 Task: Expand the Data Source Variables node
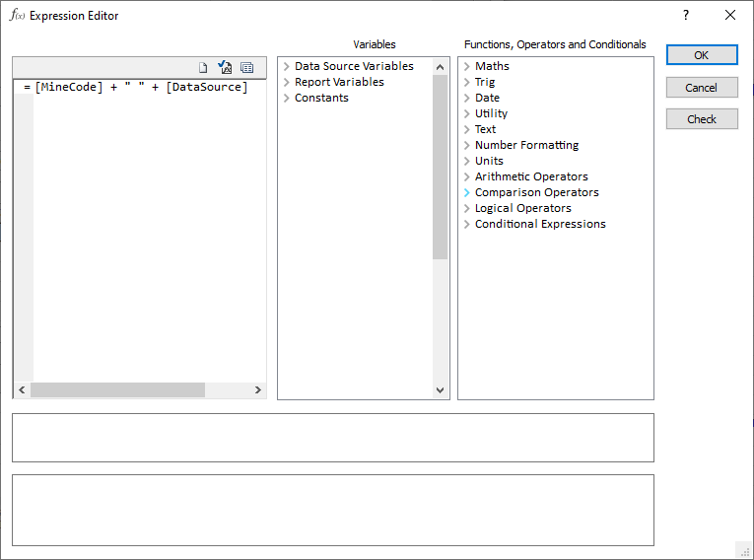click(286, 67)
